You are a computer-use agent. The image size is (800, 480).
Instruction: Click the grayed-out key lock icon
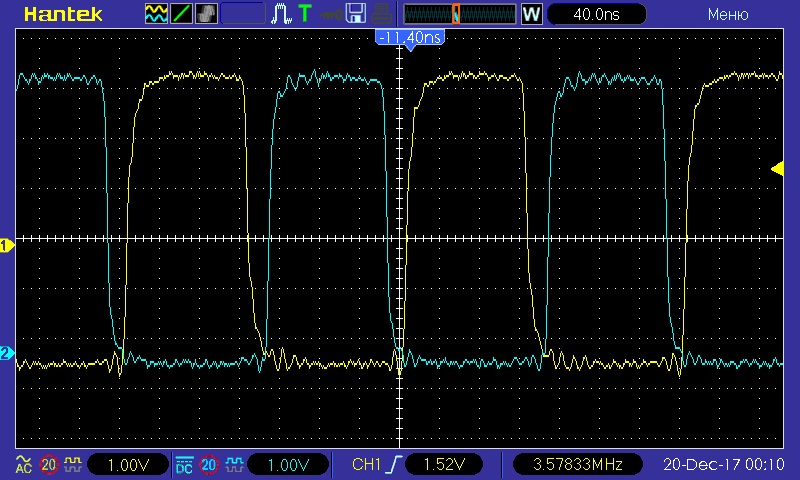coord(332,14)
